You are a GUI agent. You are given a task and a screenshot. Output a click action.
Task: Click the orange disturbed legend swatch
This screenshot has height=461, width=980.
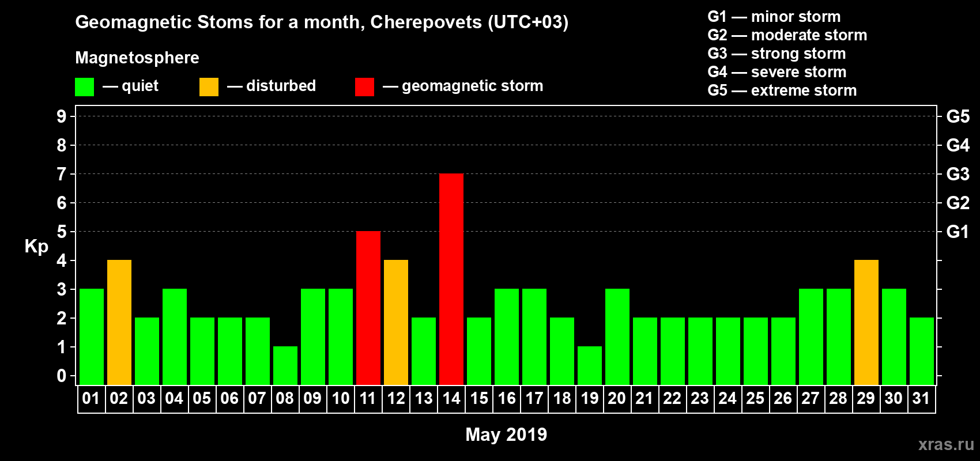(209, 87)
